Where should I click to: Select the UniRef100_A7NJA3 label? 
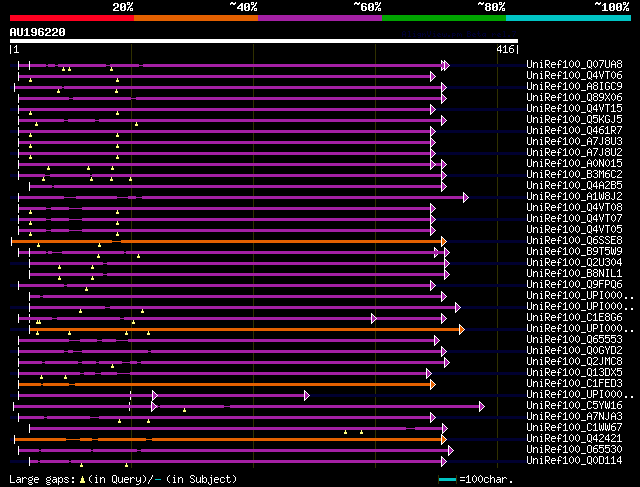574,417
